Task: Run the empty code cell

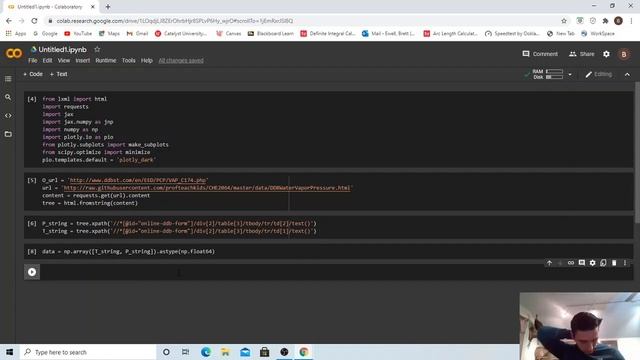Action: [x=32, y=272]
